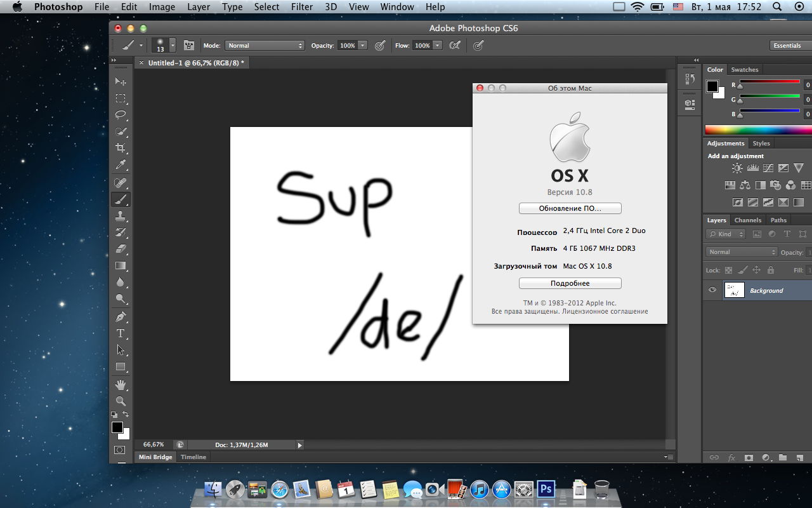Click the zoom percentage field 66,67%
This screenshot has width=812, height=508.
click(154, 444)
